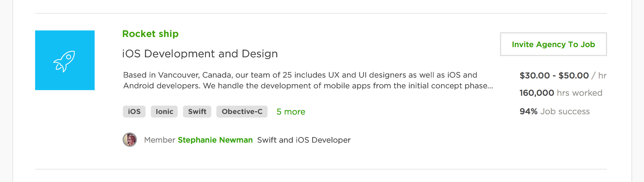Click the $30.00 minimum hourly rate
The width and height of the screenshot is (644, 182).
click(x=534, y=76)
